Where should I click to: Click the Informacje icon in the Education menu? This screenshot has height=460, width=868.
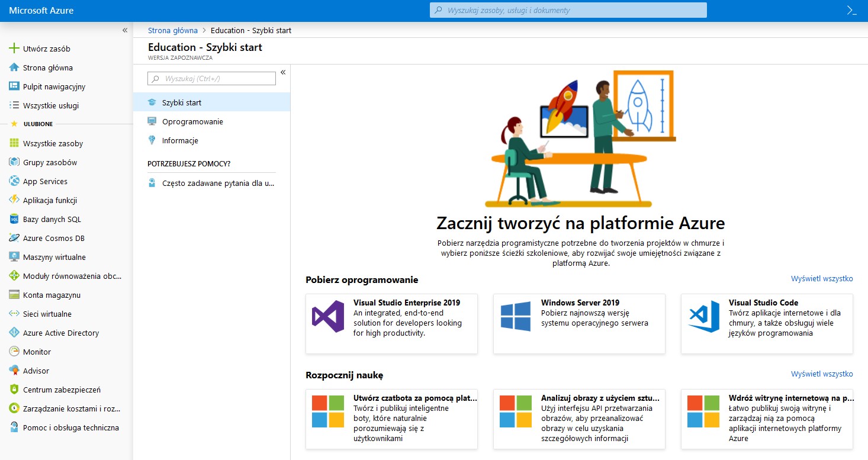click(x=152, y=140)
